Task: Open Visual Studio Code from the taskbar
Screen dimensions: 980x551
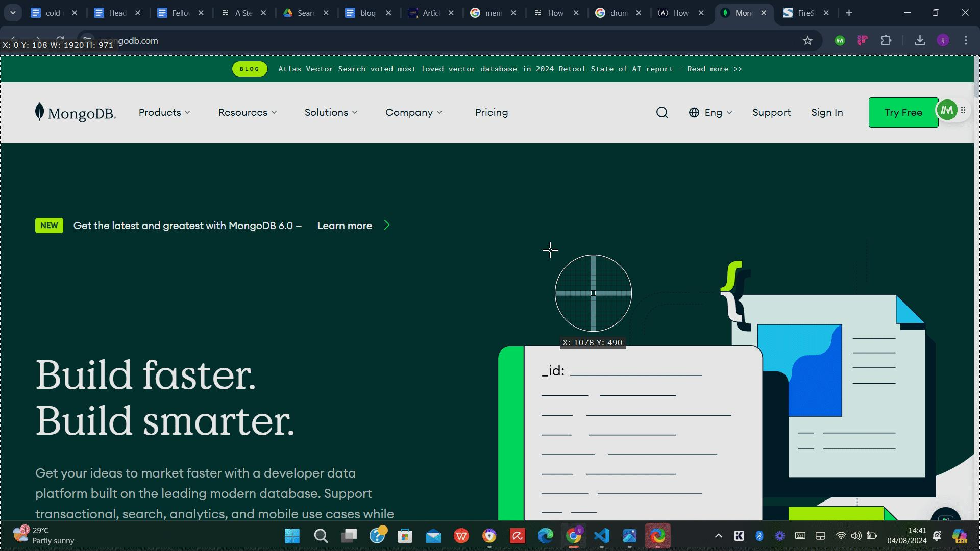Action: click(602, 536)
